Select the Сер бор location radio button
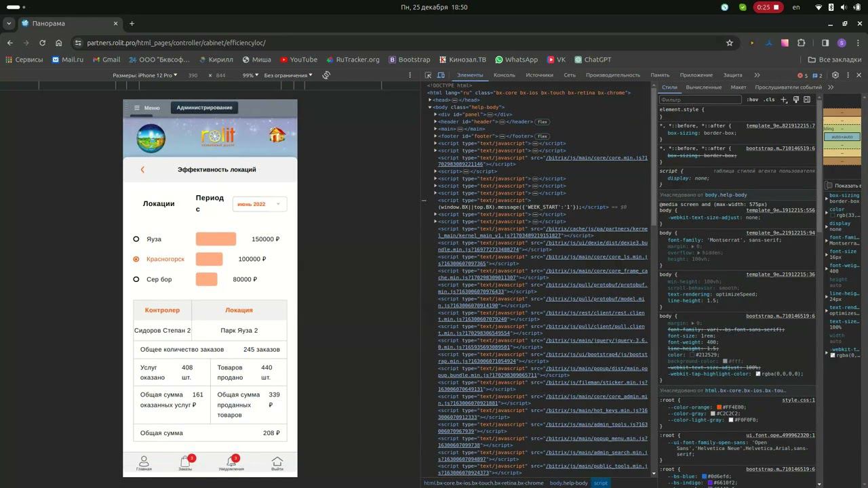The width and height of the screenshot is (868, 488). [136, 279]
